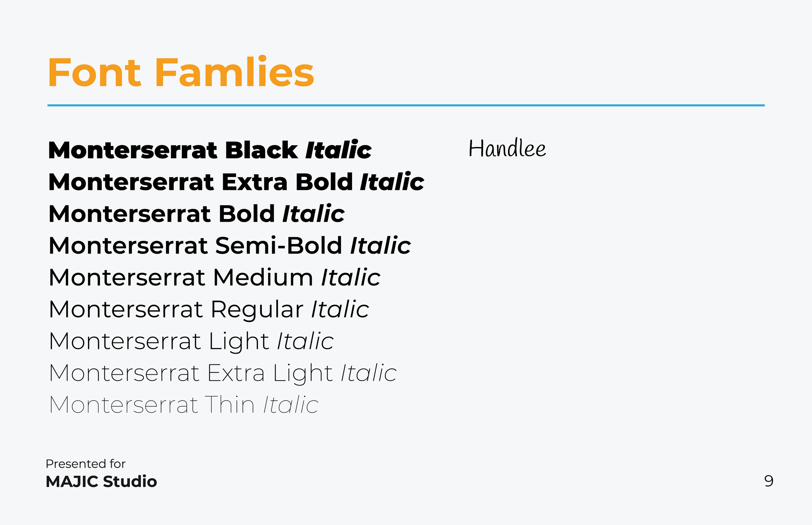Click Monterserrat Extra Bold Italic text
Screen dimensions: 812x525
[236, 182]
